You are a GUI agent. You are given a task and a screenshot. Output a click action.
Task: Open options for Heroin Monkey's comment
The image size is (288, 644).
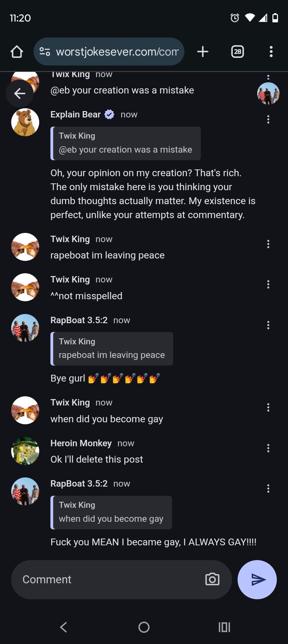tap(268, 448)
